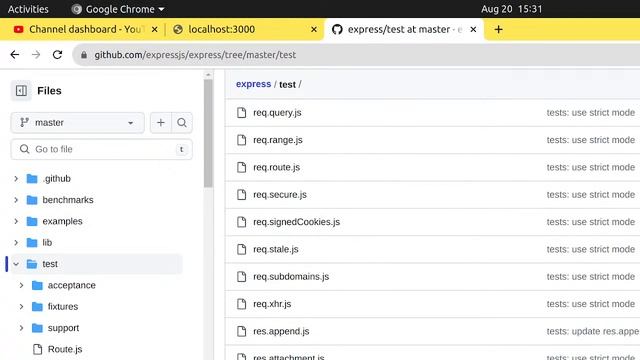Viewport: 640px width, 360px height.
Task: Click the file icon beside req.secure.js
Action: coord(242,195)
